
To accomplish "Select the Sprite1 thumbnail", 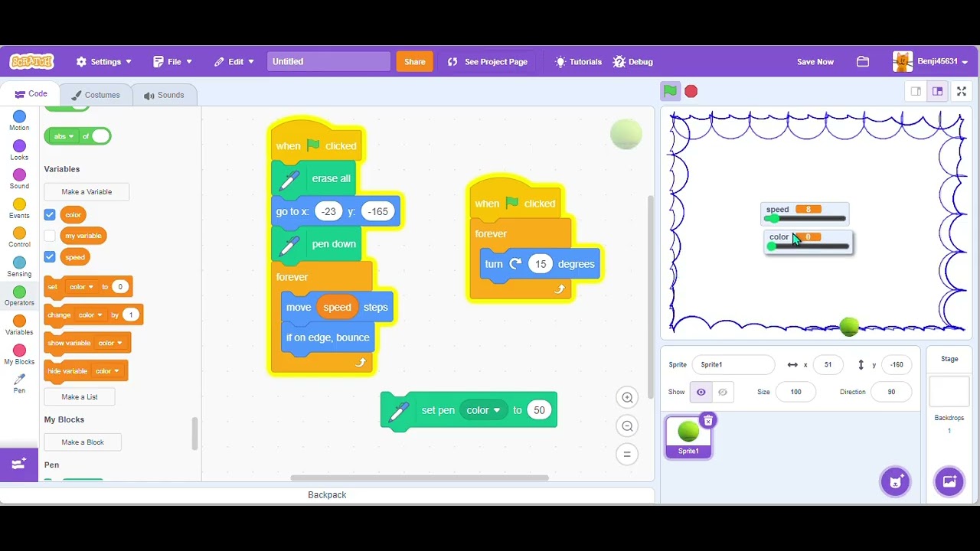I will [x=688, y=437].
